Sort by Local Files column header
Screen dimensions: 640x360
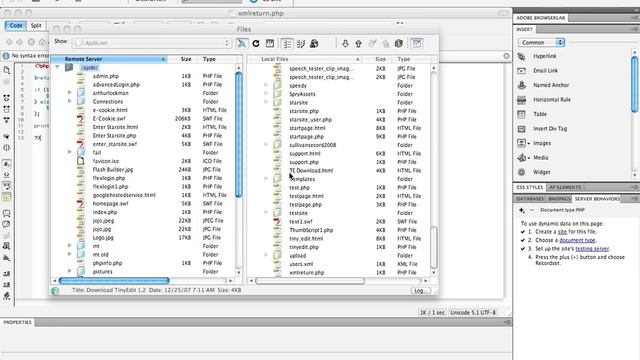click(x=304, y=59)
